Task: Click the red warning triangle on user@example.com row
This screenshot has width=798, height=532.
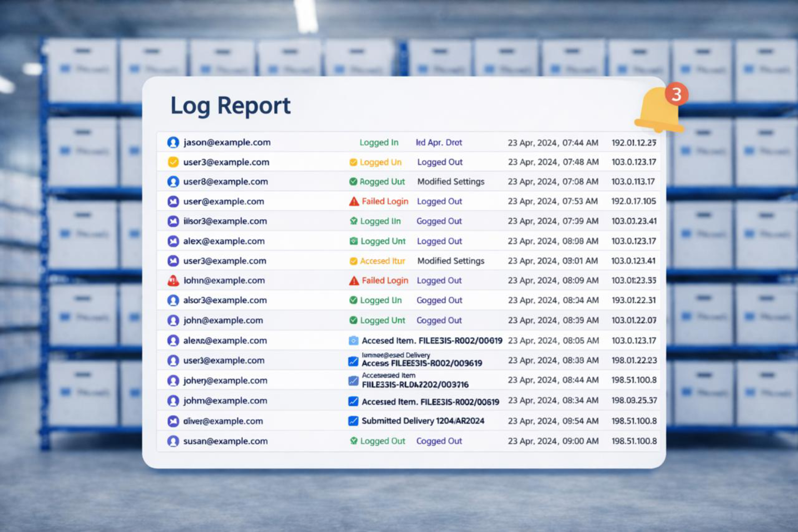Action: pos(354,202)
